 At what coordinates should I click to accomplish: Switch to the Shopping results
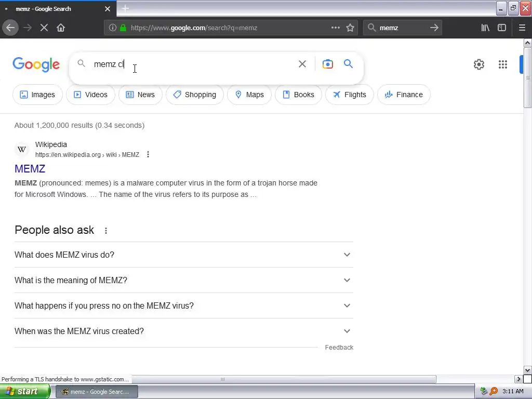click(195, 95)
